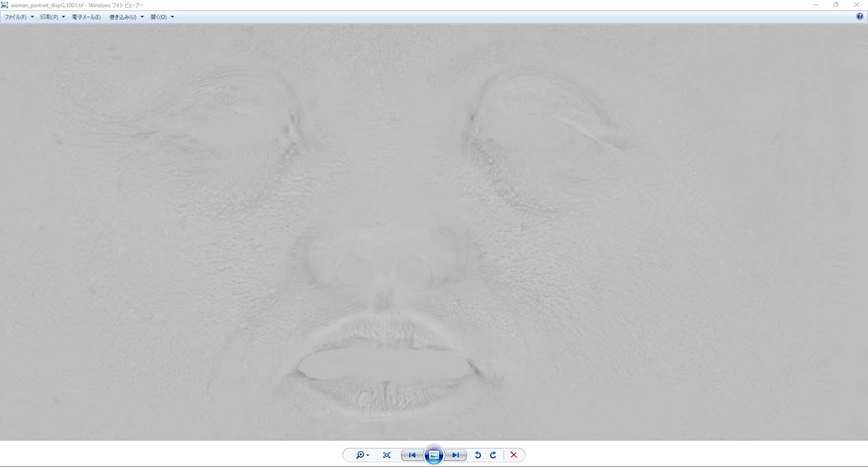Viewport: 868px width, 467px height.
Task: Delete the image with red X
Action: (514, 455)
